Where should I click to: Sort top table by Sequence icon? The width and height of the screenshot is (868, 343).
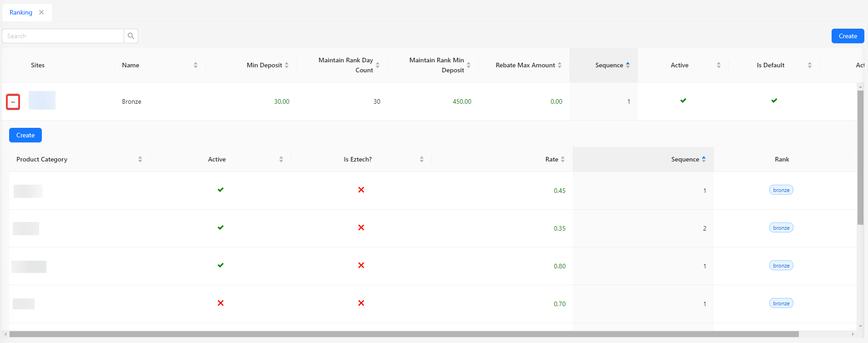point(628,65)
